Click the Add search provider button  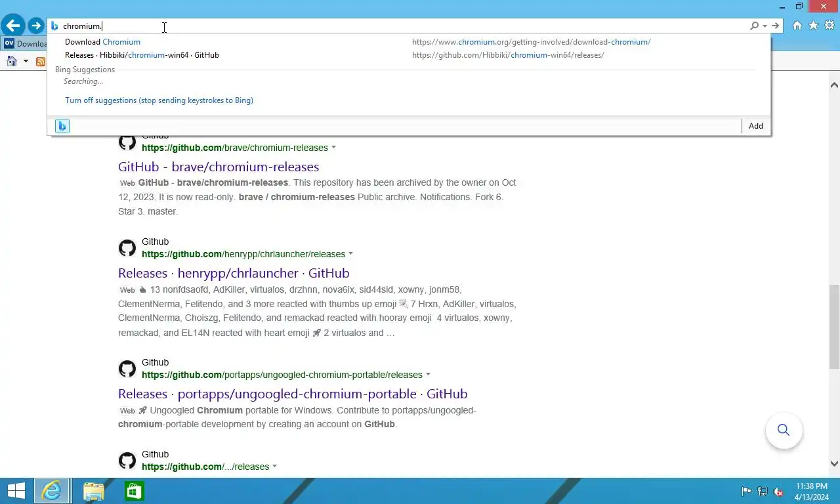(756, 126)
